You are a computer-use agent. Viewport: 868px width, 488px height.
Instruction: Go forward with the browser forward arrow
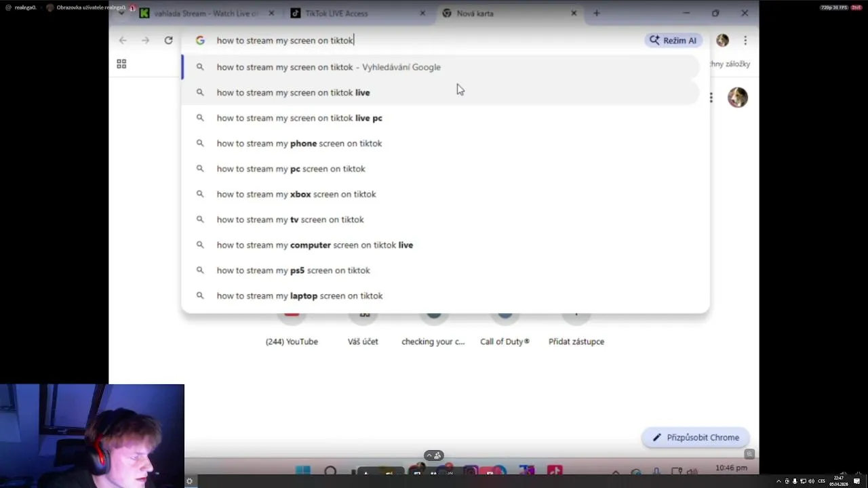(145, 41)
